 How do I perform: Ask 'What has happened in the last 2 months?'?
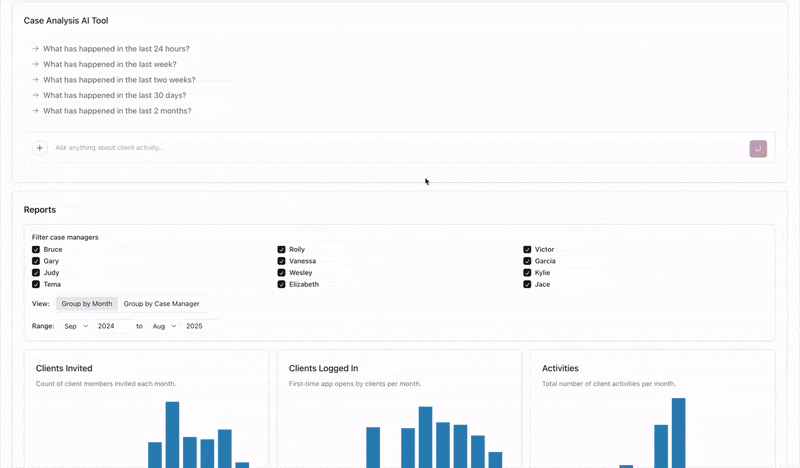(x=117, y=111)
